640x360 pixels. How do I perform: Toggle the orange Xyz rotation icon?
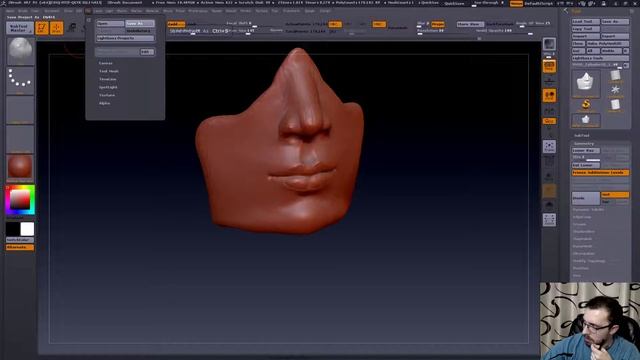pos(549,121)
